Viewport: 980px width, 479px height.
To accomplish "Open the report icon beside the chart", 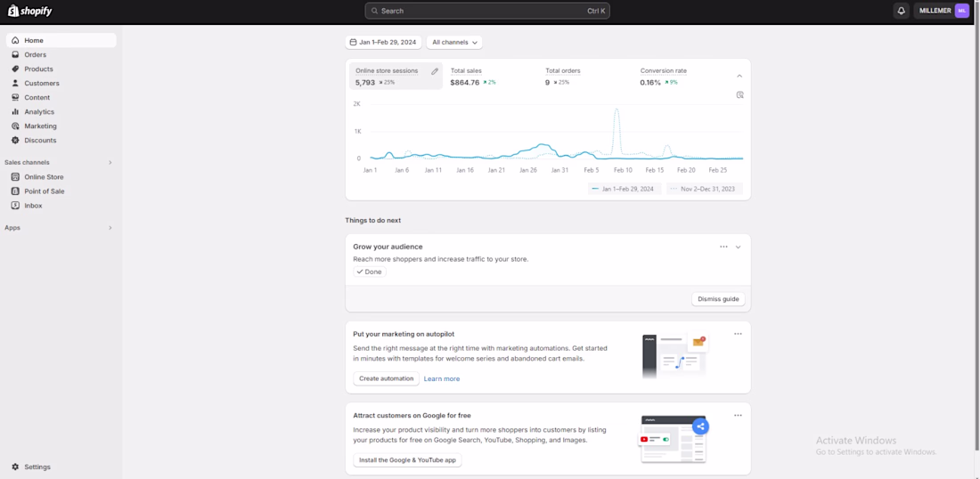I will [x=739, y=94].
